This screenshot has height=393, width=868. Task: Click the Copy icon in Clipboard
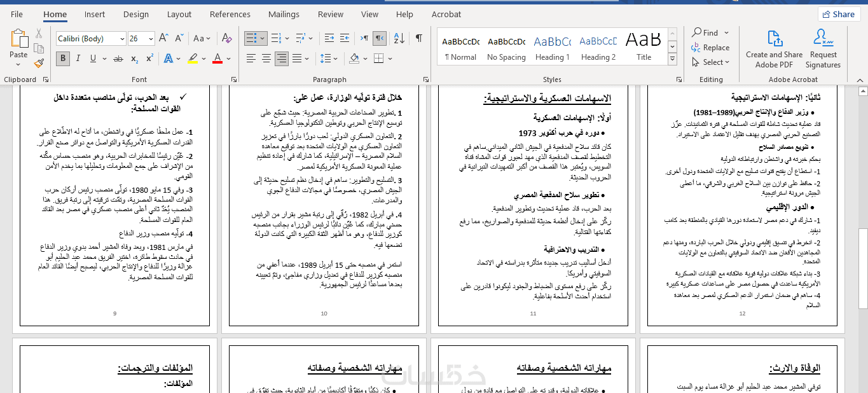point(39,48)
